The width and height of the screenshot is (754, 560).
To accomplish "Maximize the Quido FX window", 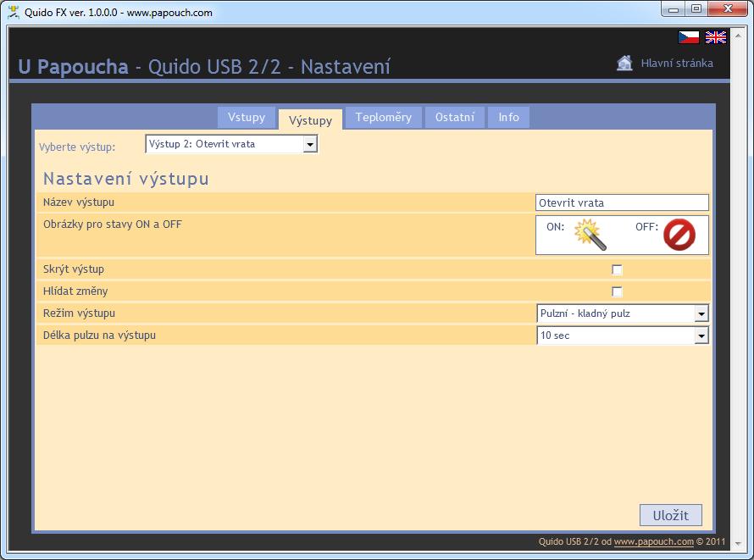I will pyautogui.click(x=696, y=8).
